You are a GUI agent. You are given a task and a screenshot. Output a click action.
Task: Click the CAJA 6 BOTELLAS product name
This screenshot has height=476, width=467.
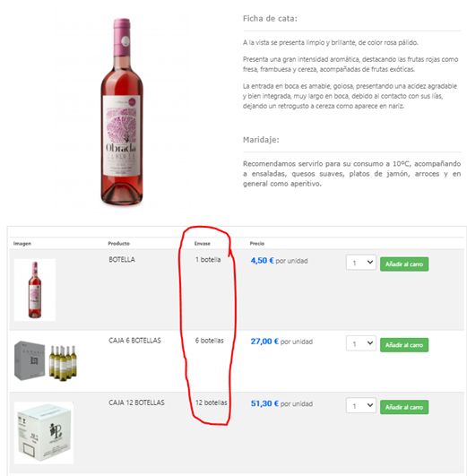134,341
